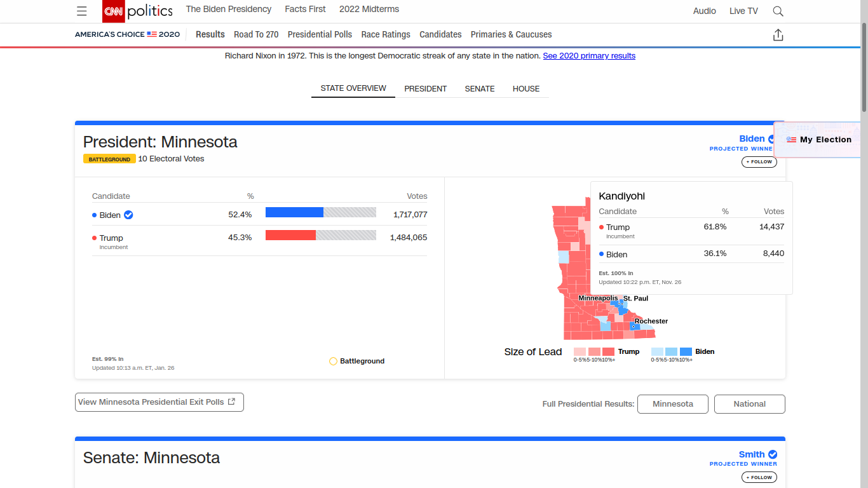Open Facts First section

(305, 10)
